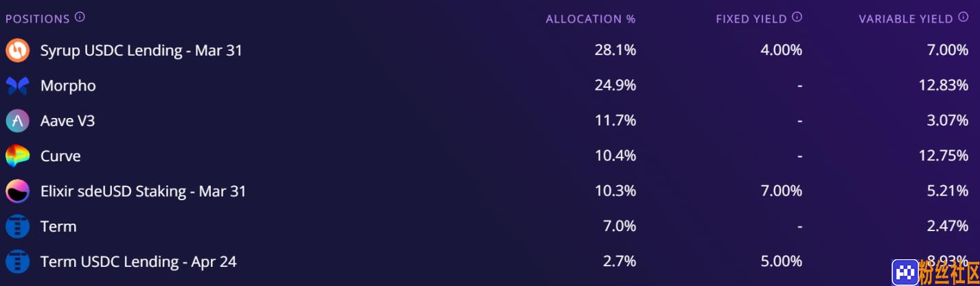
Task: Open the Variable Yield info icon
Action: (x=963, y=17)
